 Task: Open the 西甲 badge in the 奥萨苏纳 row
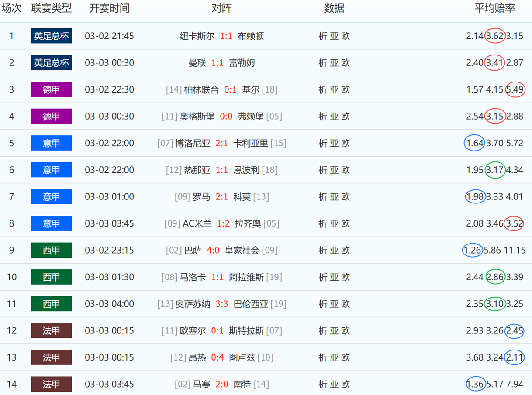(x=52, y=304)
